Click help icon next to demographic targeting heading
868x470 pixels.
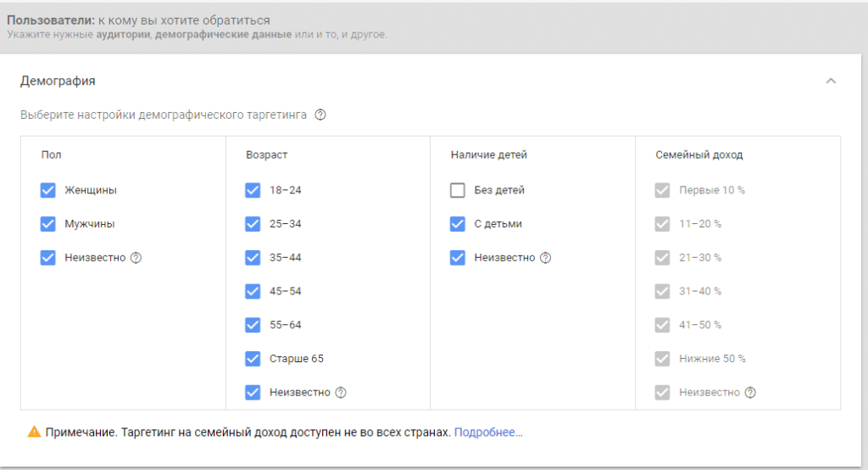(320, 115)
